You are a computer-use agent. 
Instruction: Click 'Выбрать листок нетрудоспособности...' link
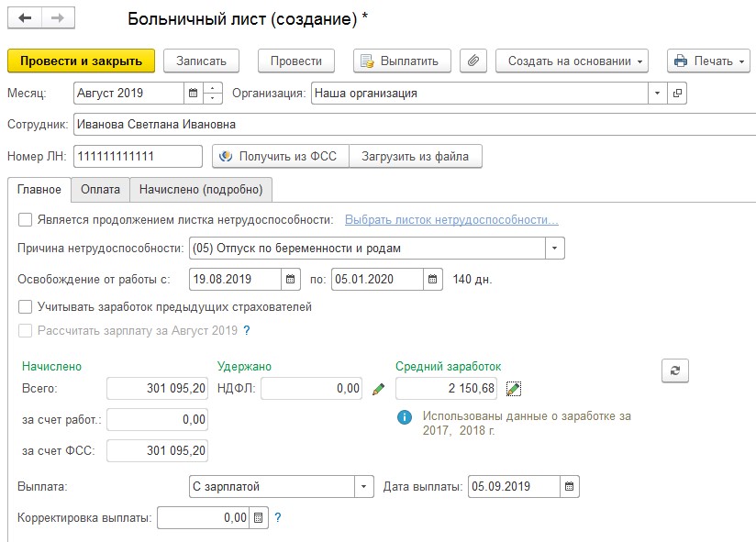[450, 220]
